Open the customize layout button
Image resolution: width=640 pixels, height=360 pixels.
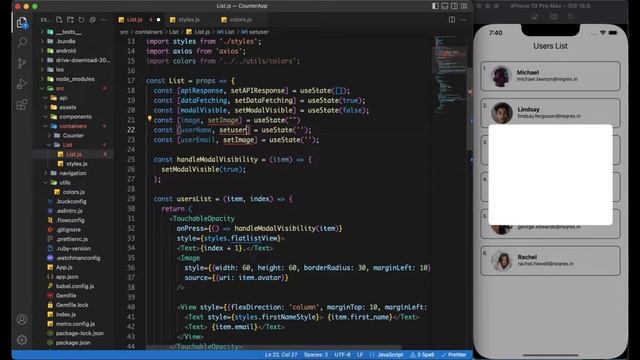pos(464,6)
